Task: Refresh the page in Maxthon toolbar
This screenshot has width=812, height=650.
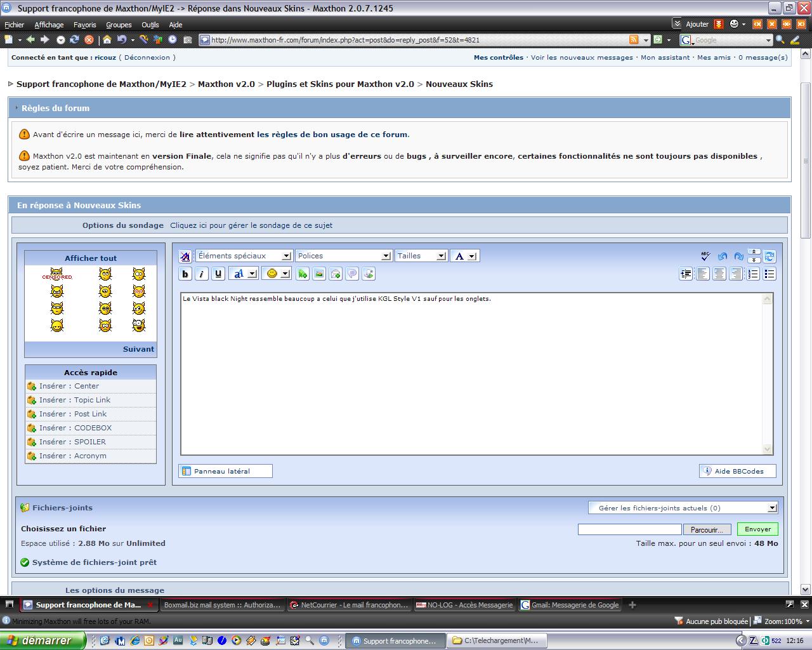Action: tap(74, 39)
